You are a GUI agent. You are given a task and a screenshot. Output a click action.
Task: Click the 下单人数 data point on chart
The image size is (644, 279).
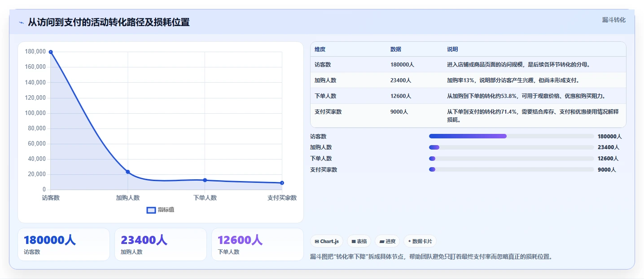pyautogui.click(x=205, y=180)
